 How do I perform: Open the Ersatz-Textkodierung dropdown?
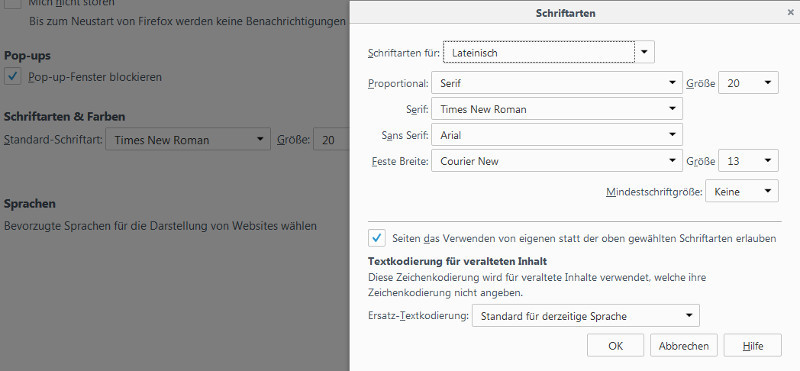(x=586, y=315)
